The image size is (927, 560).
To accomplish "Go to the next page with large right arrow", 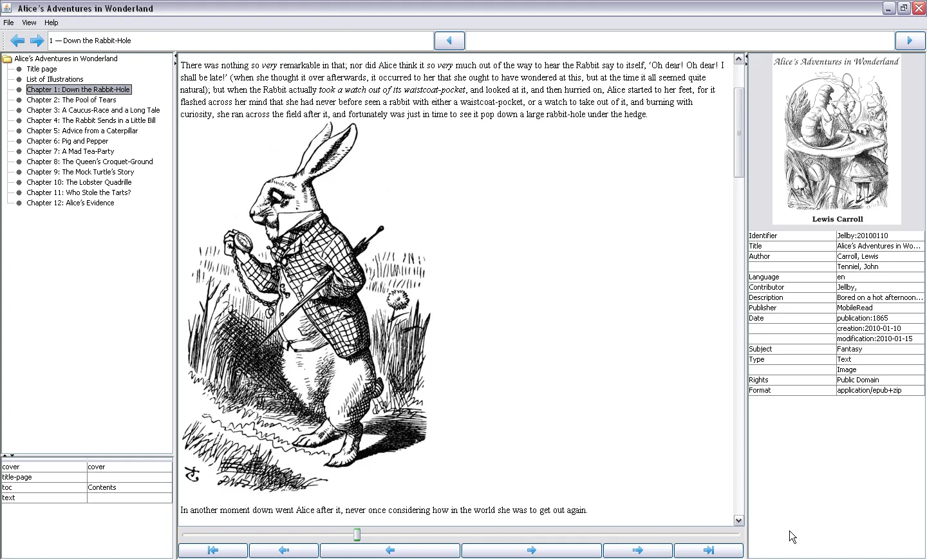I will [x=532, y=550].
